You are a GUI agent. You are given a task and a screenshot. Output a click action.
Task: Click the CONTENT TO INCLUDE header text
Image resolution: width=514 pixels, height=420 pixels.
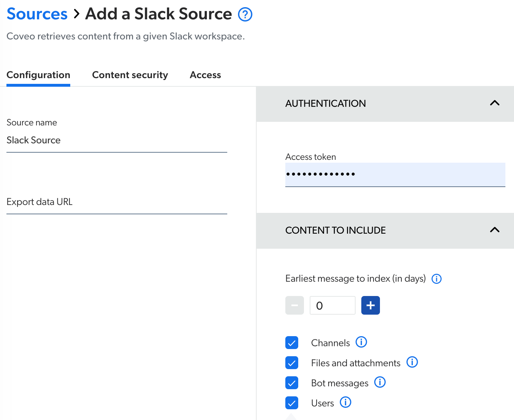[x=335, y=230]
